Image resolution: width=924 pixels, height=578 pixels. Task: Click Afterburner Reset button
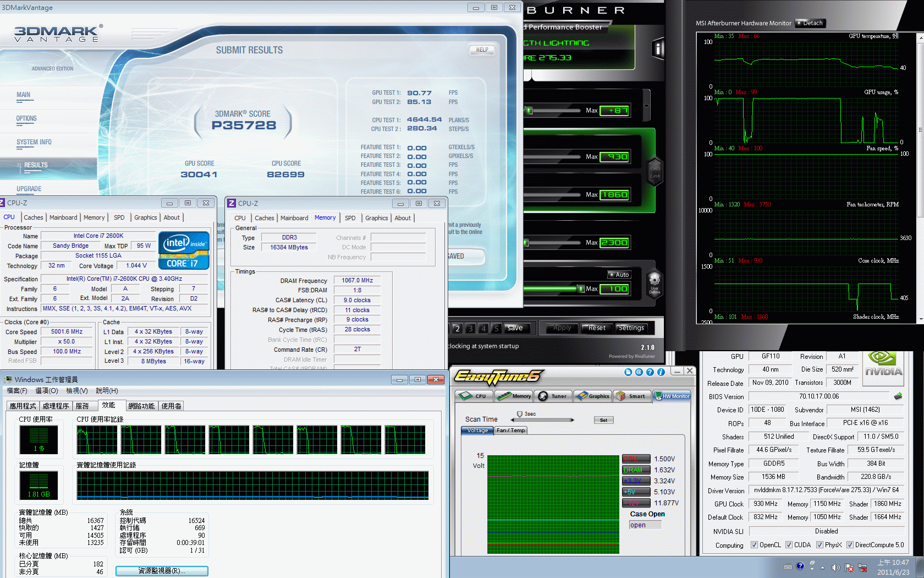(x=597, y=328)
